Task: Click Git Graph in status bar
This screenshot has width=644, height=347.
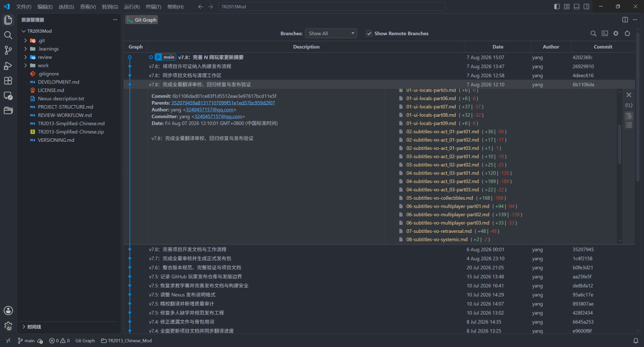Action: pyautogui.click(x=85, y=340)
